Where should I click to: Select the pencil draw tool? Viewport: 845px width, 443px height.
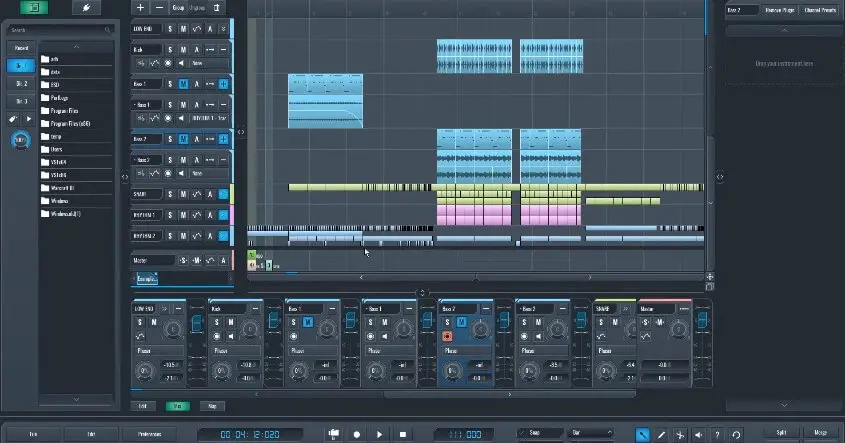pos(661,434)
